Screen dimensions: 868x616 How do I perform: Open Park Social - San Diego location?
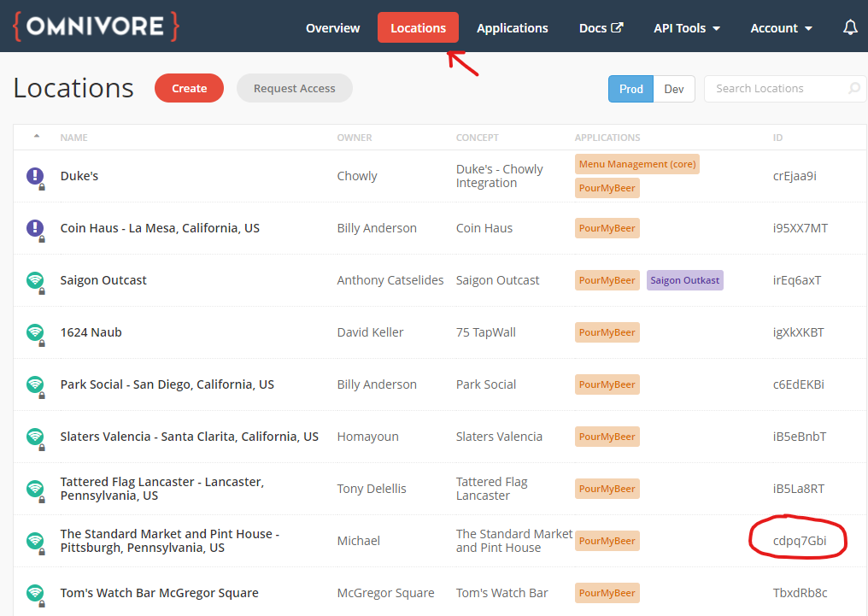tap(167, 384)
